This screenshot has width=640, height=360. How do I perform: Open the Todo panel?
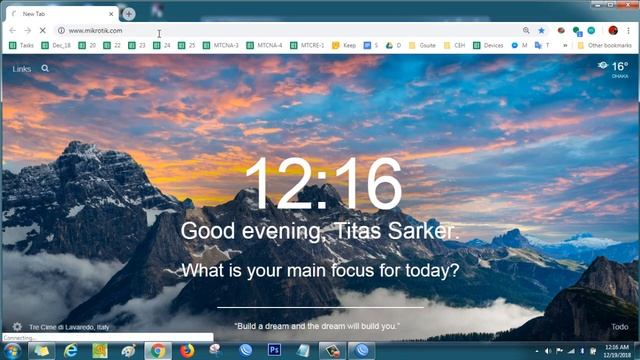pyautogui.click(x=620, y=327)
